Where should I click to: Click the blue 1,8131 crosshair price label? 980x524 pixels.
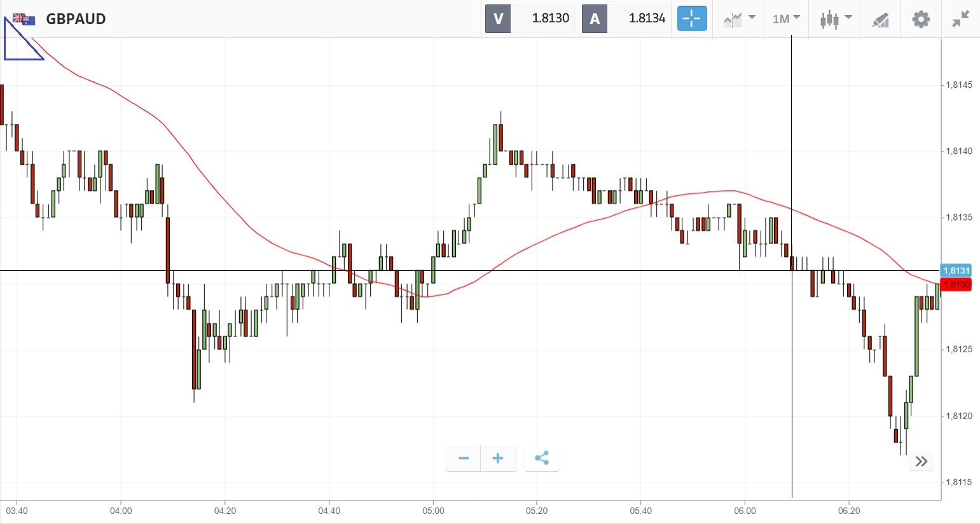pyautogui.click(x=956, y=271)
